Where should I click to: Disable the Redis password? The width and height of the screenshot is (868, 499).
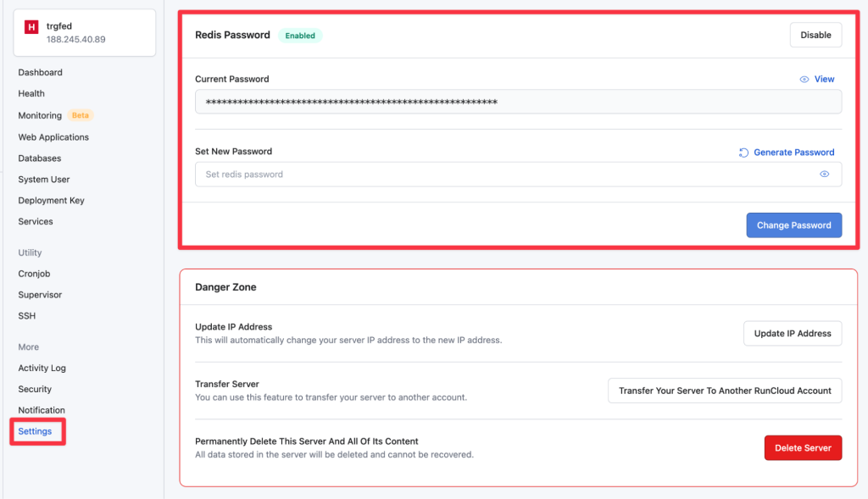click(x=815, y=35)
